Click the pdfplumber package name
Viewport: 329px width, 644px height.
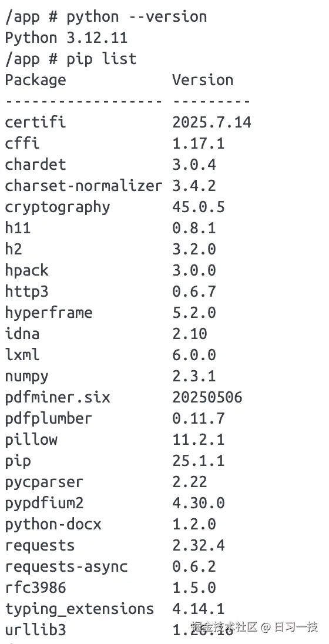[48, 418]
